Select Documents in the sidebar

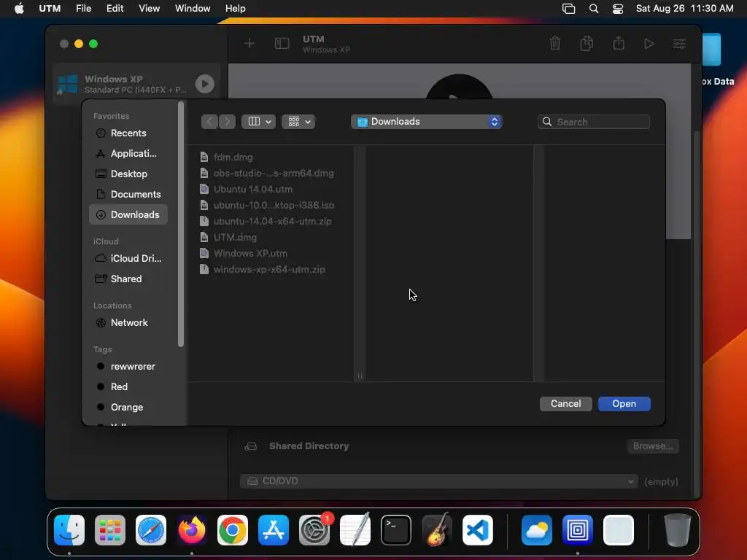pyautogui.click(x=128, y=194)
